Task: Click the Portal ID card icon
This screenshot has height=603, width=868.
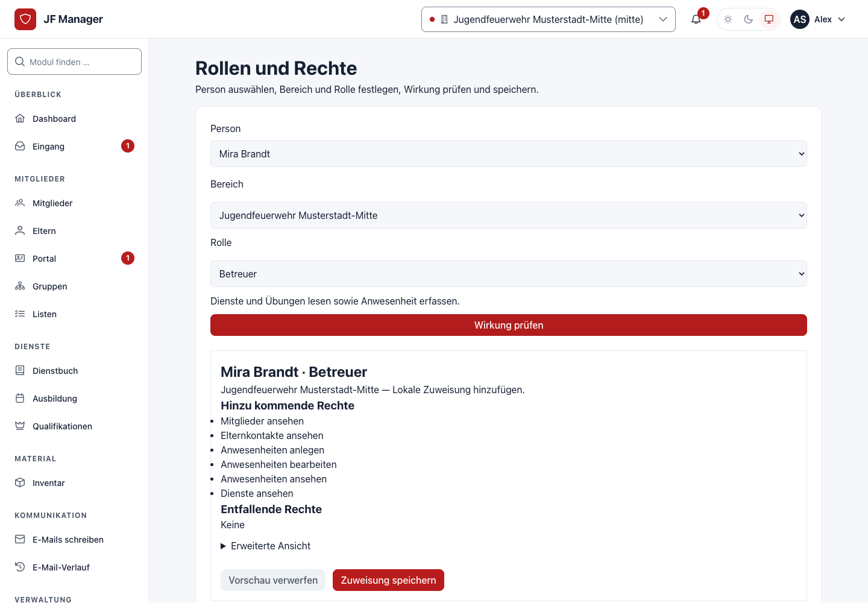Action: point(20,258)
